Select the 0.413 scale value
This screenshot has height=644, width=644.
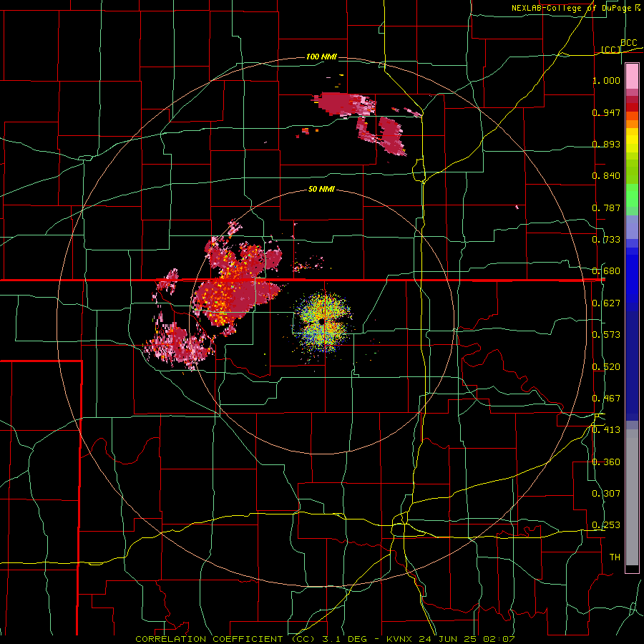pos(606,430)
